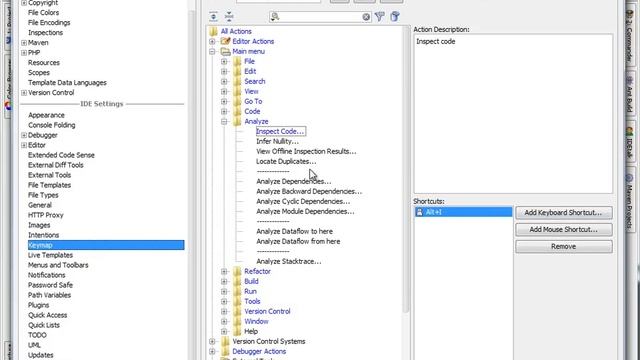Select the Window menu group
The image size is (640, 360).
click(x=256, y=321)
